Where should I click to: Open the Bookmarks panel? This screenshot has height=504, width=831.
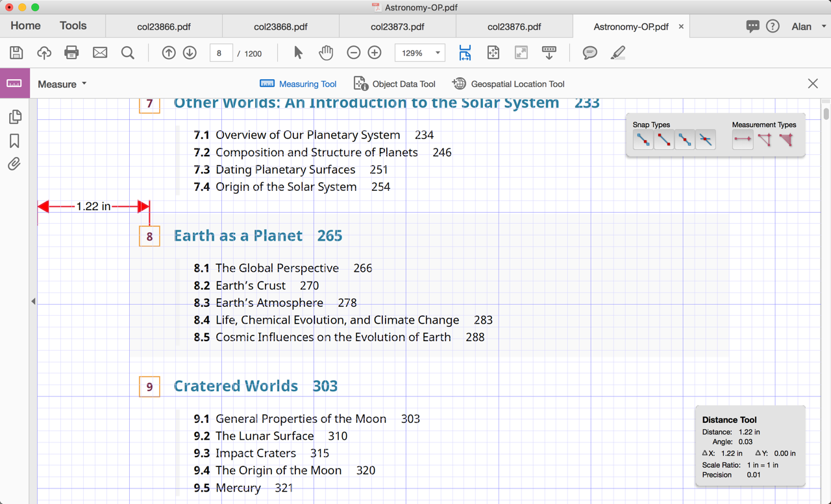tap(14, 141)
